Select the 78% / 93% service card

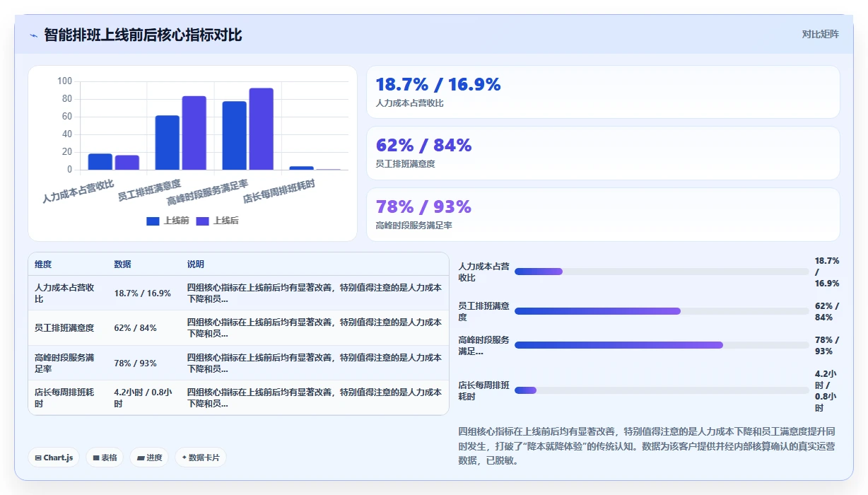pos(603,214)
